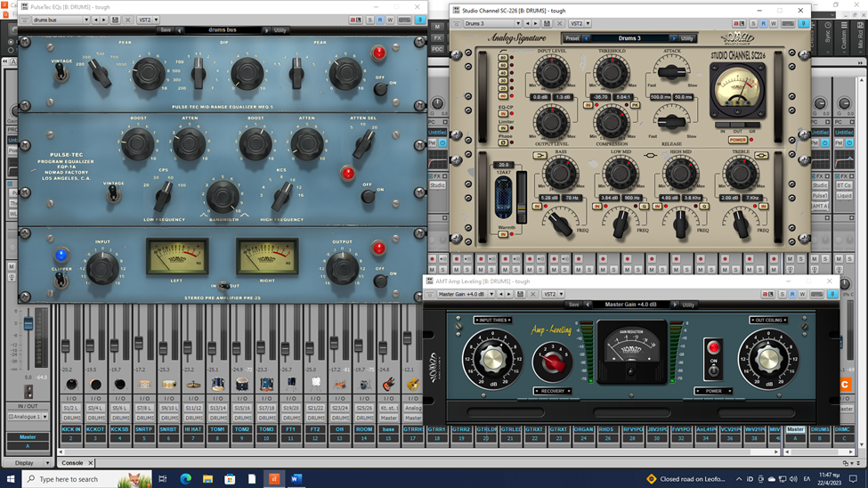
Task: Select the Console tab
Action: (72, 462)
